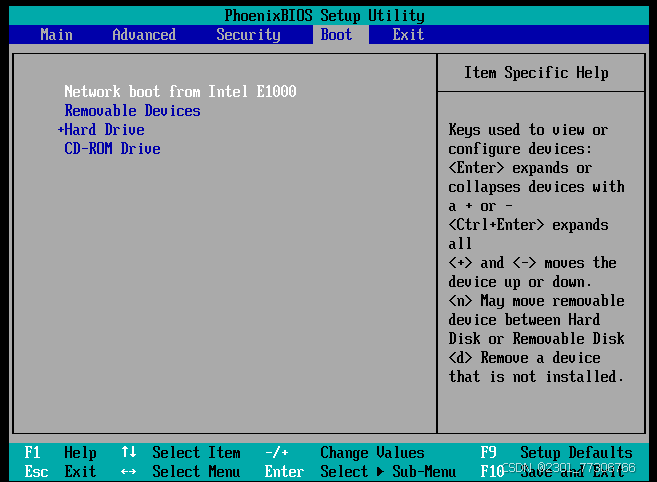The width and height of the screenshot is (657, 482).
Task: Click the PhoenixBIOS Setup Utility title
Action: click(x=324, y=16)
